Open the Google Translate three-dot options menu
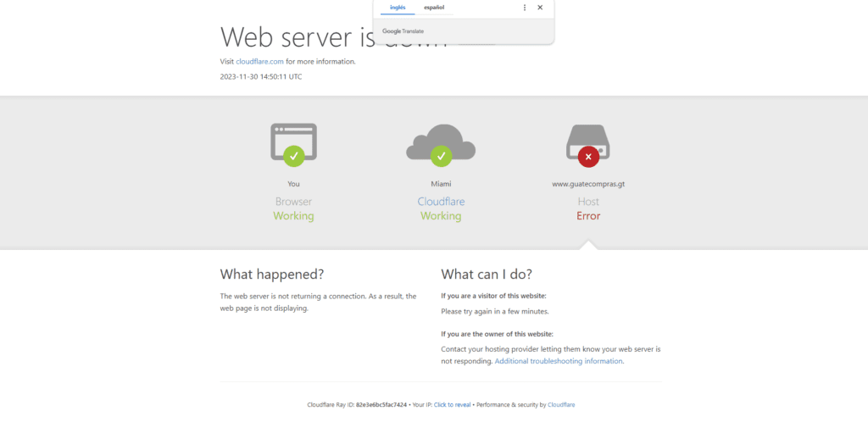The image size is (868, 422). pos(524,8)
